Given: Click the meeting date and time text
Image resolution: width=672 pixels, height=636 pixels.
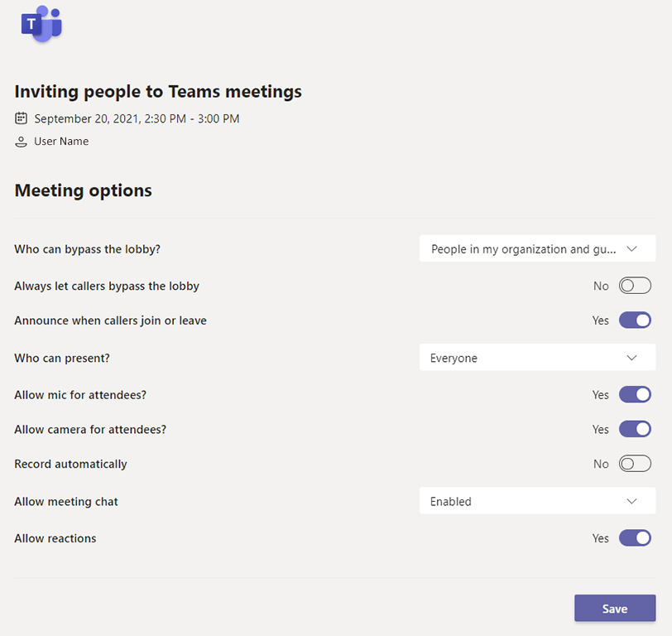Looking at the screenshot, I should point(137,118).
